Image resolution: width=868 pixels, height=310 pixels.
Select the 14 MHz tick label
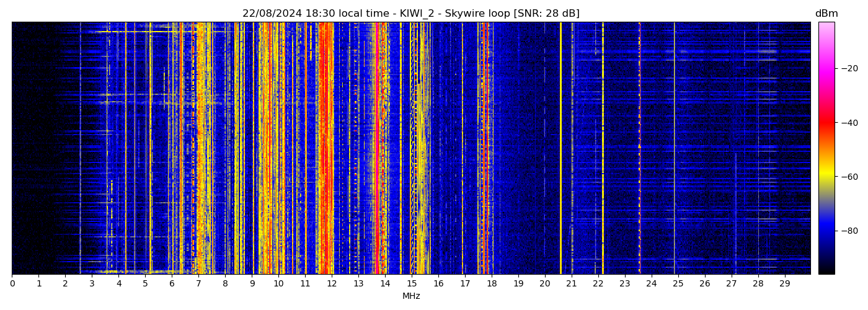(x=385, y=283)
